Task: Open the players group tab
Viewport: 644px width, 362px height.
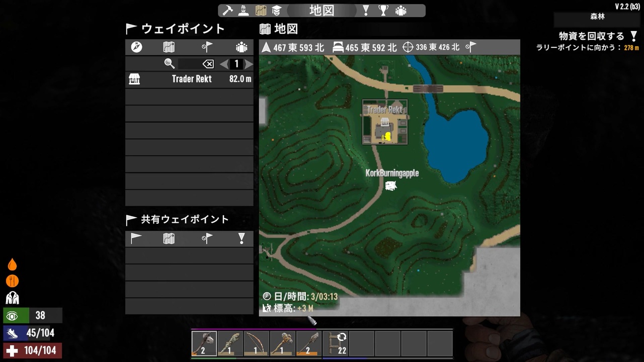Action: pyautogui.click(x=400, y=11)
